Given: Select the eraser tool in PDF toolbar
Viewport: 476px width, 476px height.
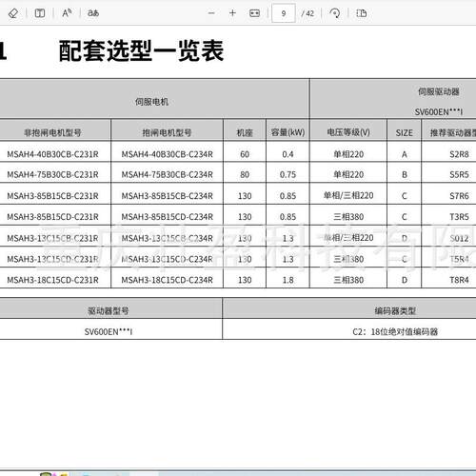Looking at the screenshot, I should click(x=13, y=13).
